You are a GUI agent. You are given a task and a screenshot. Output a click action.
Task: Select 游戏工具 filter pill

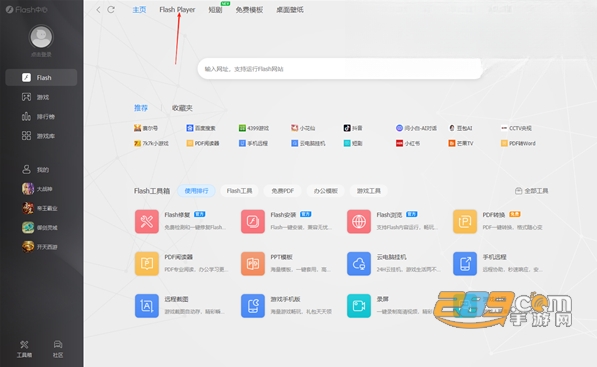click(x=369, y=191)
